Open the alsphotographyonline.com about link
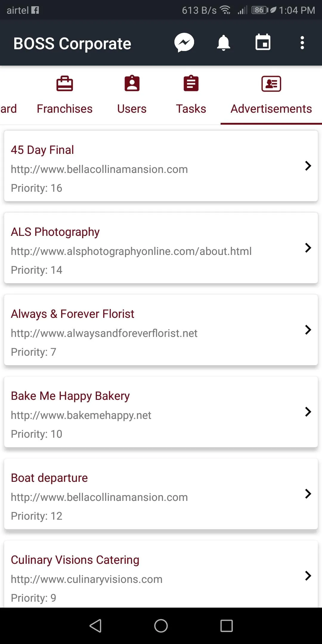The width and height of the screenshot is (322, 644). (x=131, y=251)
